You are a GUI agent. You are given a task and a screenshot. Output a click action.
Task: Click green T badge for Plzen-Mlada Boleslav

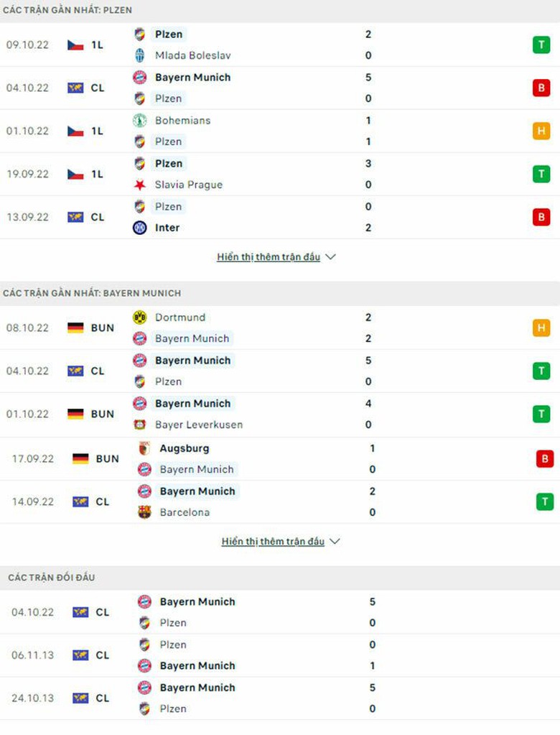pyautogui.click(x=541, y=45)
